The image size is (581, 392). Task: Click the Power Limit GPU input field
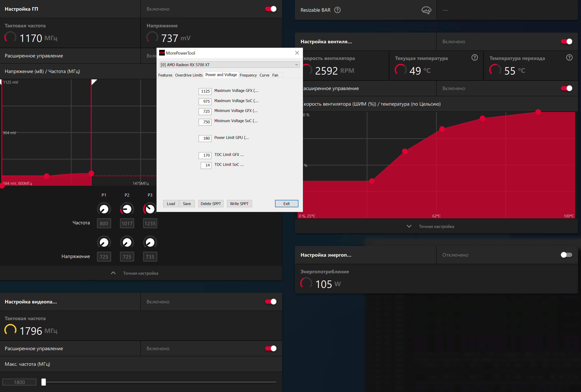coord(205,138)
